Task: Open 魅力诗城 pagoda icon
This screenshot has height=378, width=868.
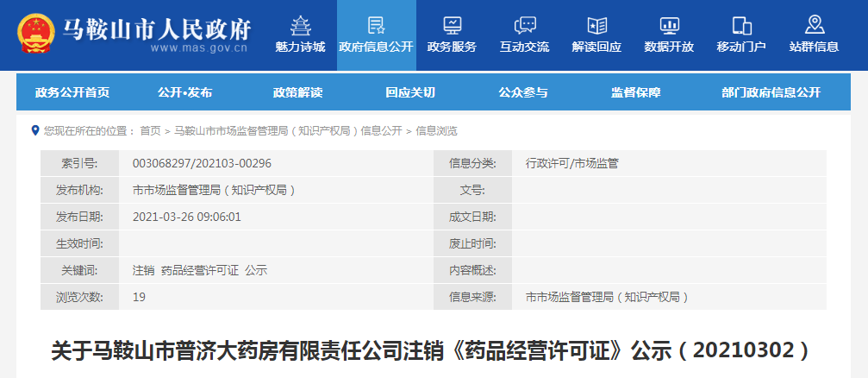Action: pos(300,26)
